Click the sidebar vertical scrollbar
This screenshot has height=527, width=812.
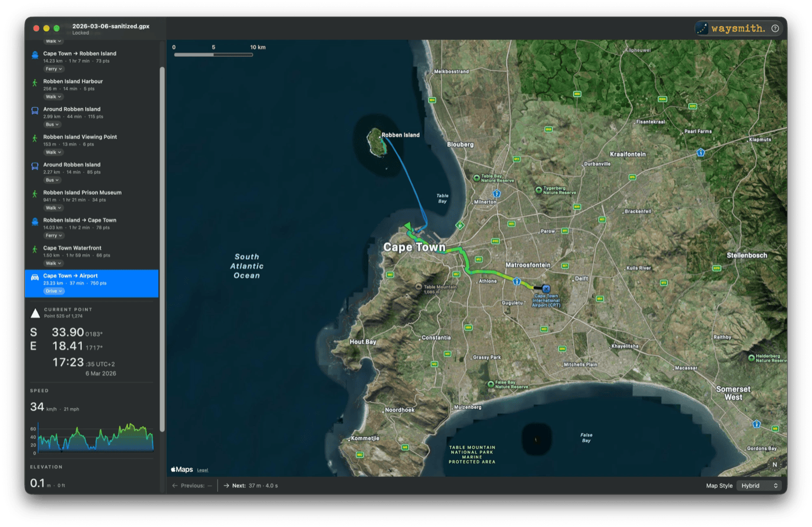tap(162, 249)
